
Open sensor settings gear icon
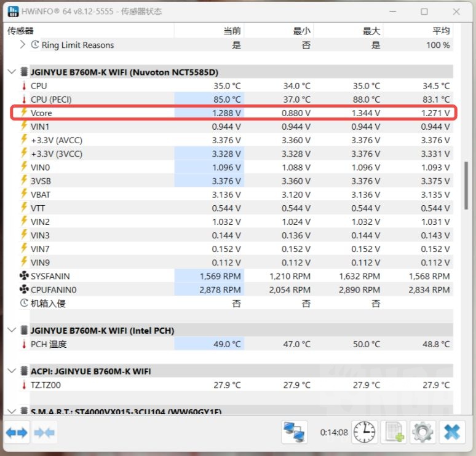pos(422,433)
